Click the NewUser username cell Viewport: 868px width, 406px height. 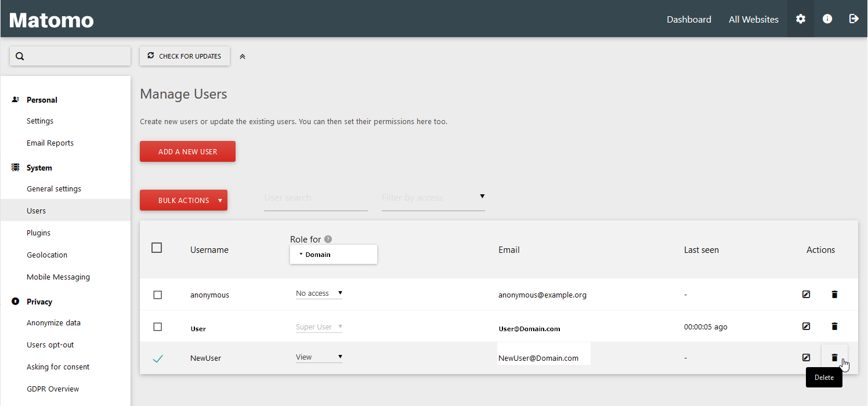tap(205, 358)
